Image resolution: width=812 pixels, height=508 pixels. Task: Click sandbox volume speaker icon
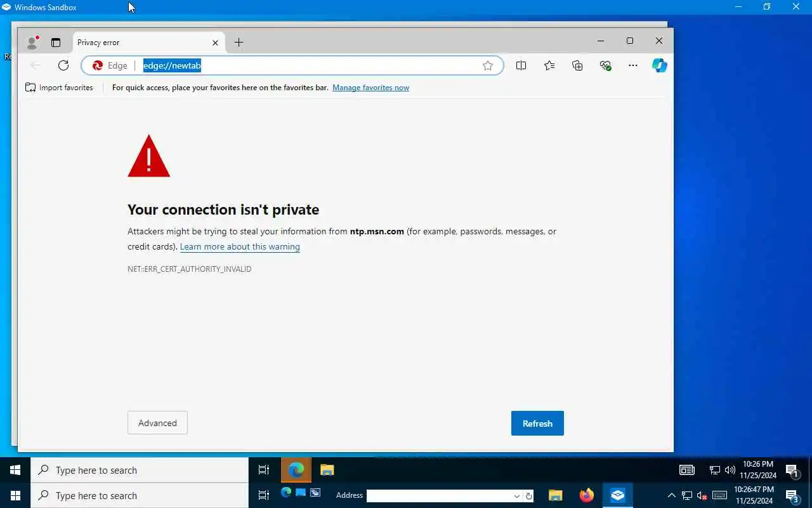click(x=730, y=470)
